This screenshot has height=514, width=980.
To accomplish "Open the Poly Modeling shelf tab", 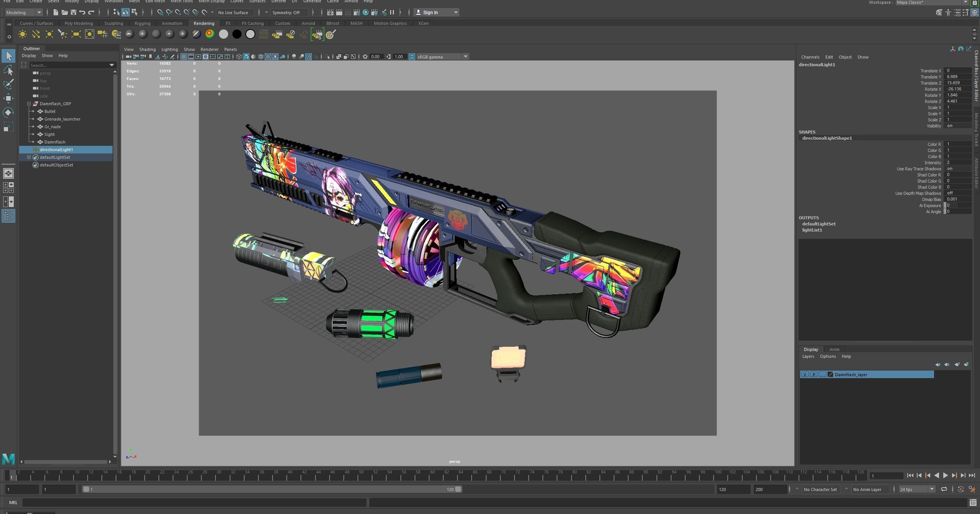I will click(78, 23).
